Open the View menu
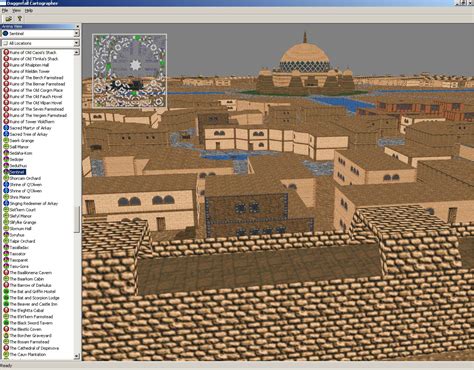Image resolution: width=474 pixels, height=370 pixels. [16, 10]
